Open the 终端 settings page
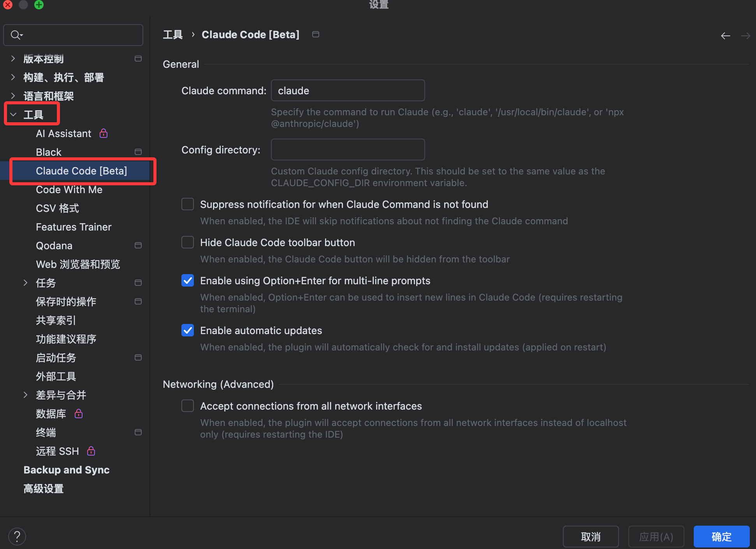Image resolution: width=756 pixels, height=549 pixels. (x=46, y=432)
